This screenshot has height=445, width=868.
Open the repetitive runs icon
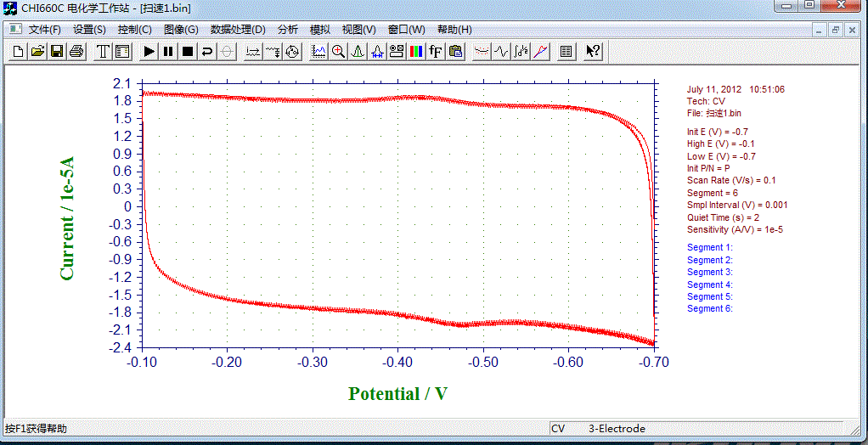tap(273, 52)
